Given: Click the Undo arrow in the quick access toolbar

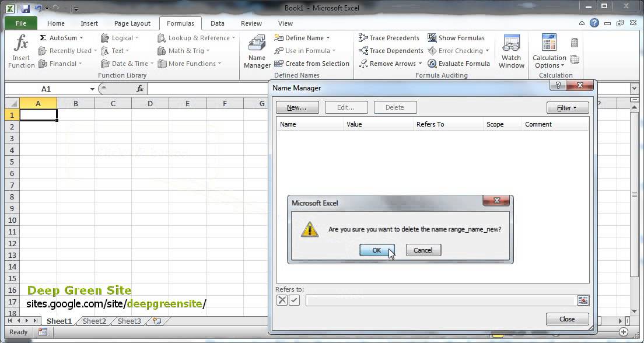Looking at the screenshot, I should [x=38, y=8].
